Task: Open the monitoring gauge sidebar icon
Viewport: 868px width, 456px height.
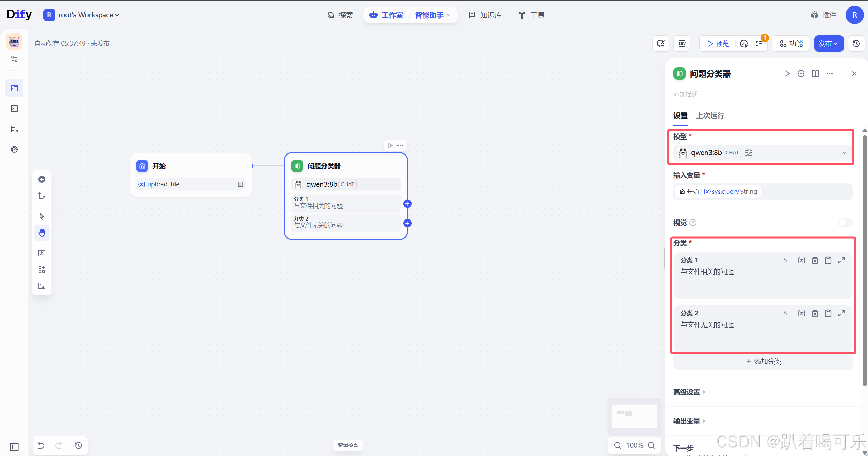Action: 14,149
